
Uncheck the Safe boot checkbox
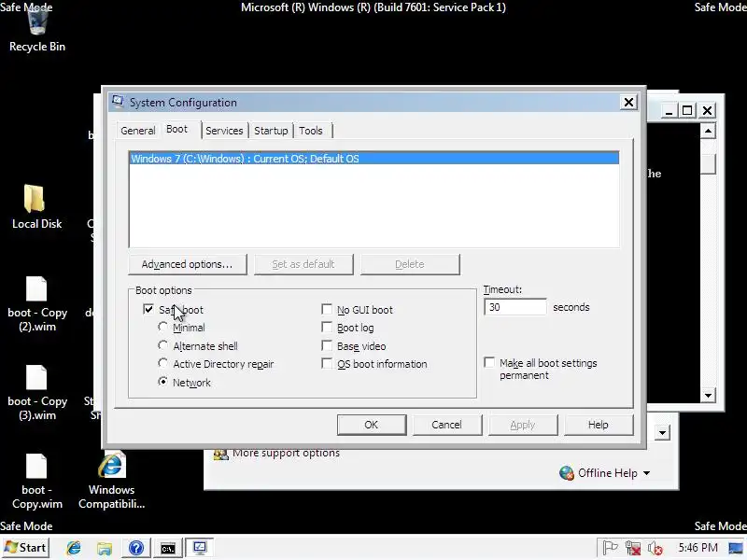pos(148,310)
